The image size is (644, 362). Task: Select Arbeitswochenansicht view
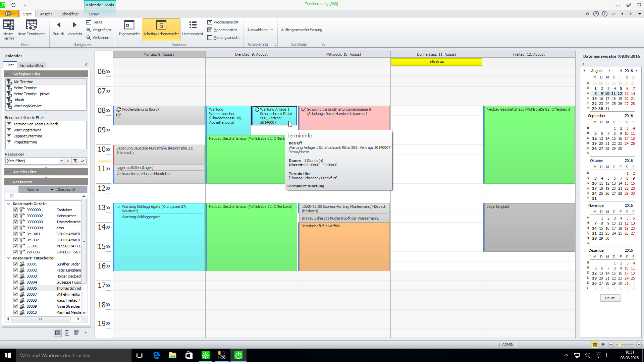coord(161,29)
